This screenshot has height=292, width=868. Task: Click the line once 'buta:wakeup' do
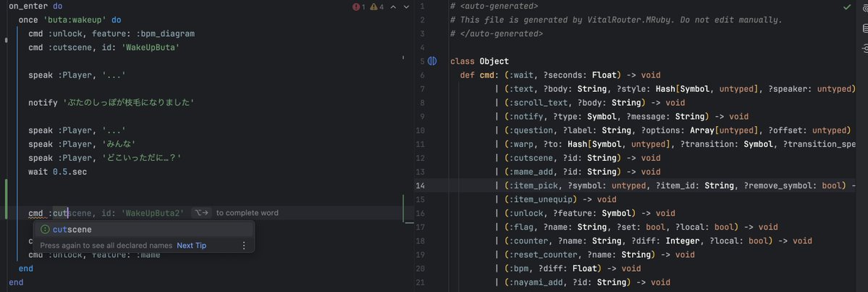[x=69, y=20]
